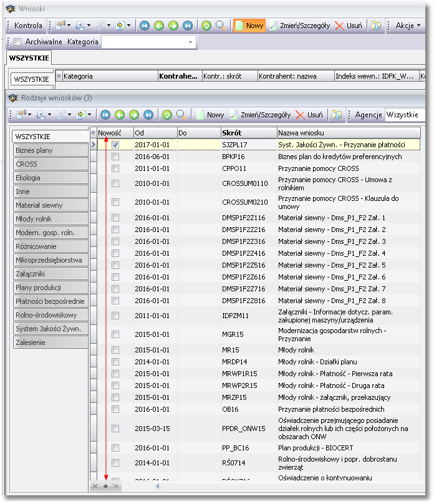Open sigma dropdown arrow in Wnioski toolbar

109,26
